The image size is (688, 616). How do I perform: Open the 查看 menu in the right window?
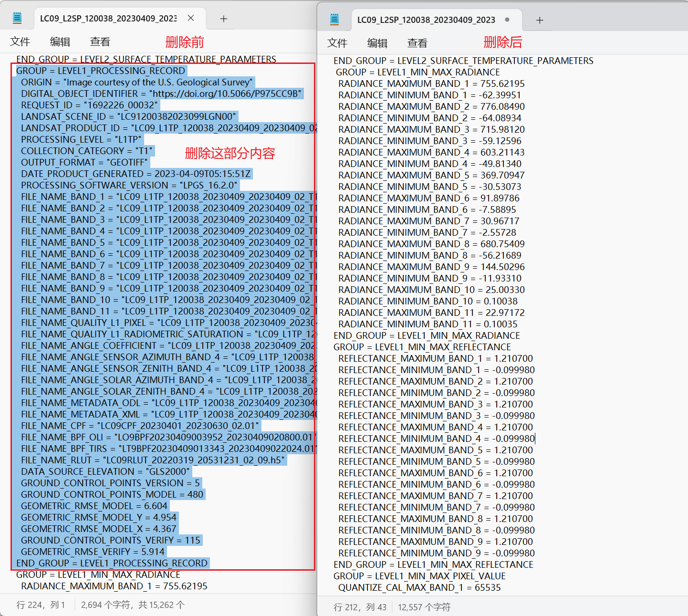[x=417, y=43]
